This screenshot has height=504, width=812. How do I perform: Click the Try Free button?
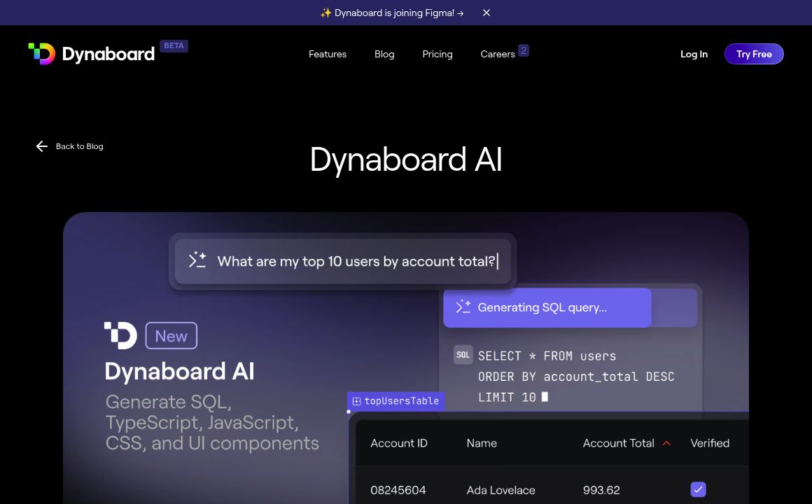click(754, 54)
